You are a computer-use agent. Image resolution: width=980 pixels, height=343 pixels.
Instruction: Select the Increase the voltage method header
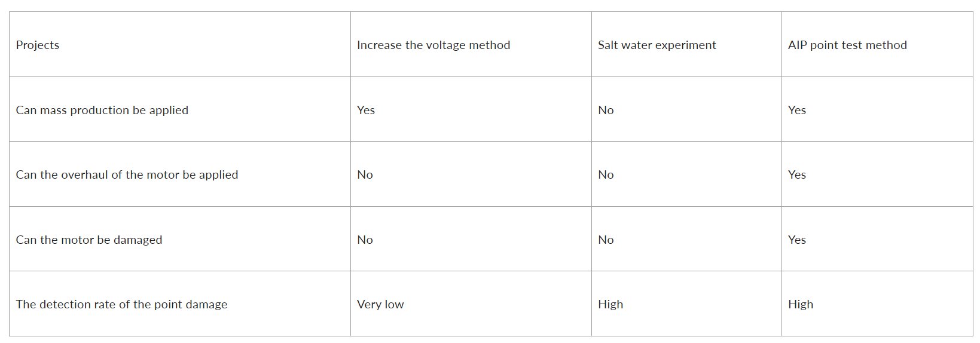click(x=433, y=45)
